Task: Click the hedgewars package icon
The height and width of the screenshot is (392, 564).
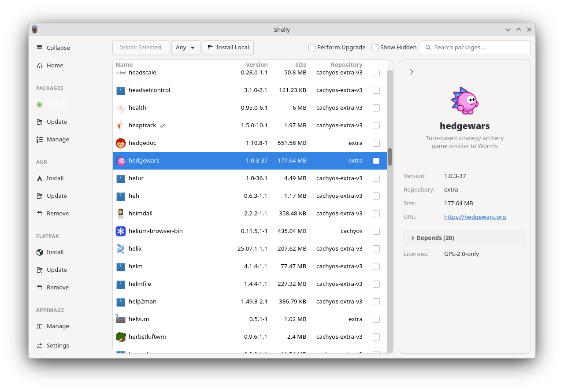Action: click(x=121, y=160)
